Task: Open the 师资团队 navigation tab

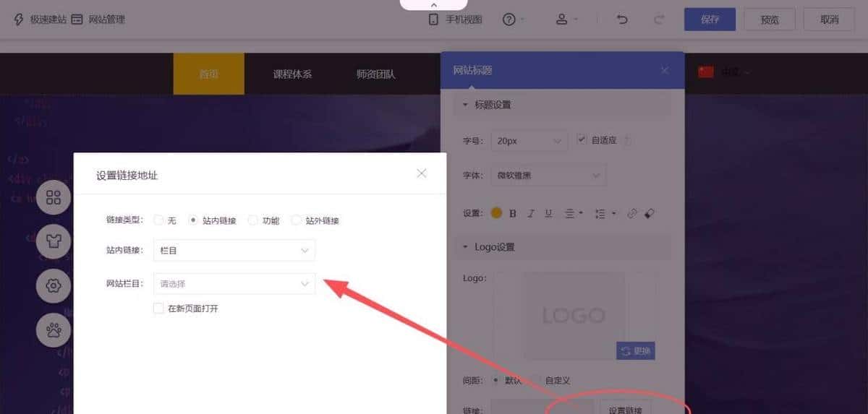Action: click(x=376, y=74)
